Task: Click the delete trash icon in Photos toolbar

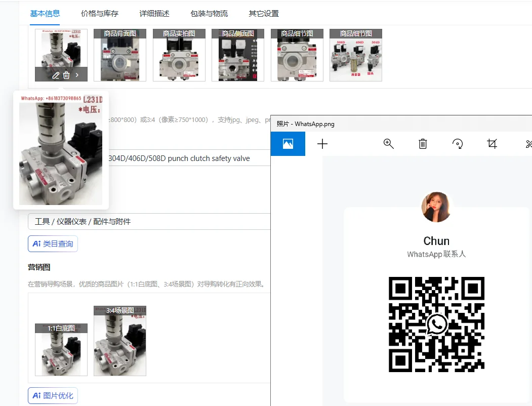Action: coord(423,144)
